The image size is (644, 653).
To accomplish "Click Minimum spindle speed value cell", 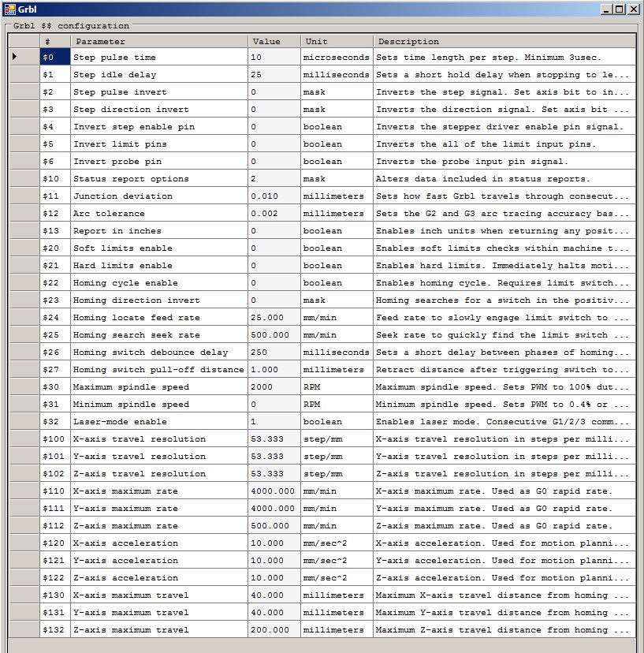I will [275, 405].
